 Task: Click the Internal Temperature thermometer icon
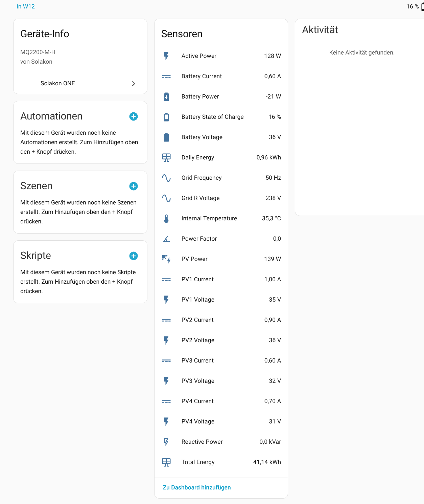pyautogui.click(x=166, y=219)
